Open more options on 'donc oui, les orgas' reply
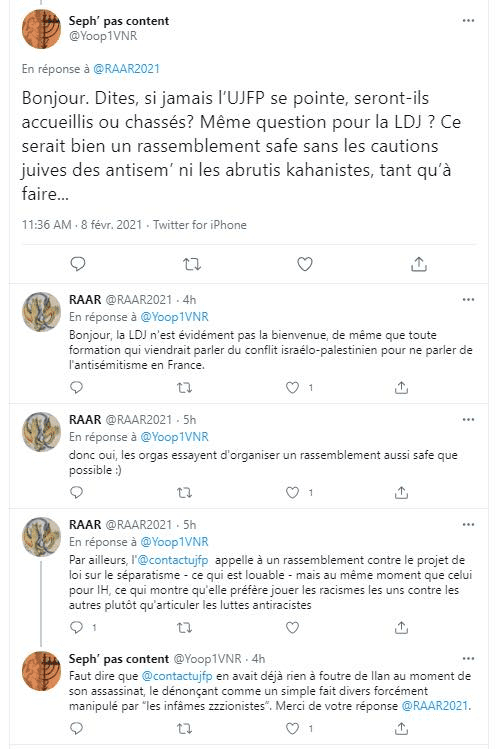This screenshot has height=749, width=498. [x=468, y=419]
